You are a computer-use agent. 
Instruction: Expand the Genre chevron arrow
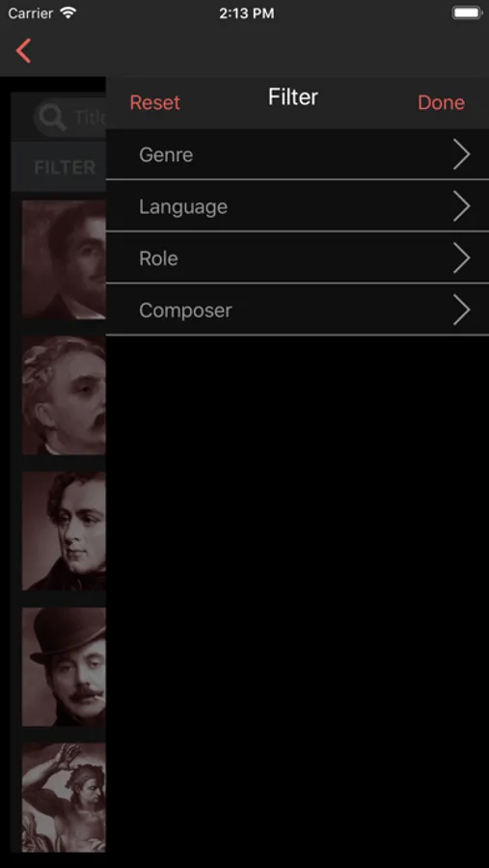[461, 154]
